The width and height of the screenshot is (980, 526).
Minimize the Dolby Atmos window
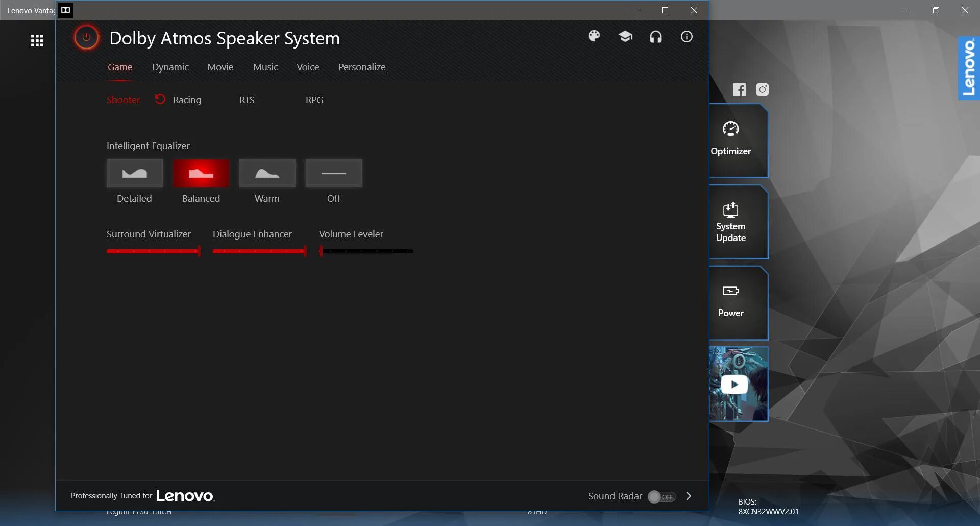click(x=636, y=10)
